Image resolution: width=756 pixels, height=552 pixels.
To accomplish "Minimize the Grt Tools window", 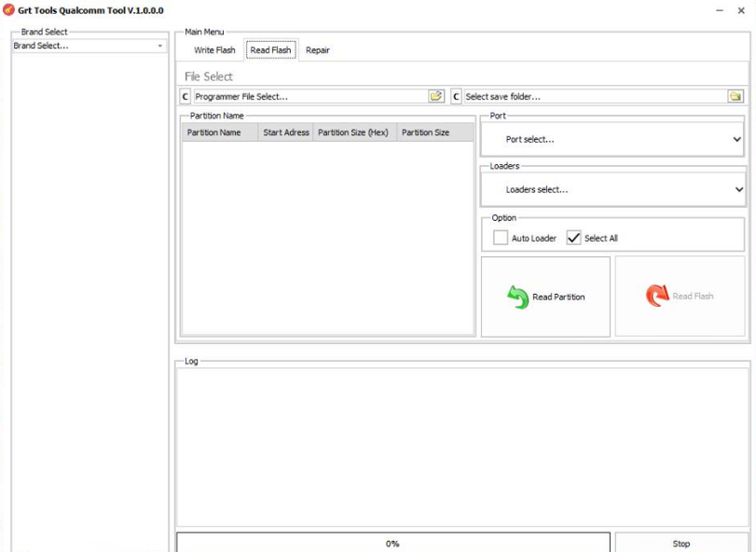I will click(720, 10).
